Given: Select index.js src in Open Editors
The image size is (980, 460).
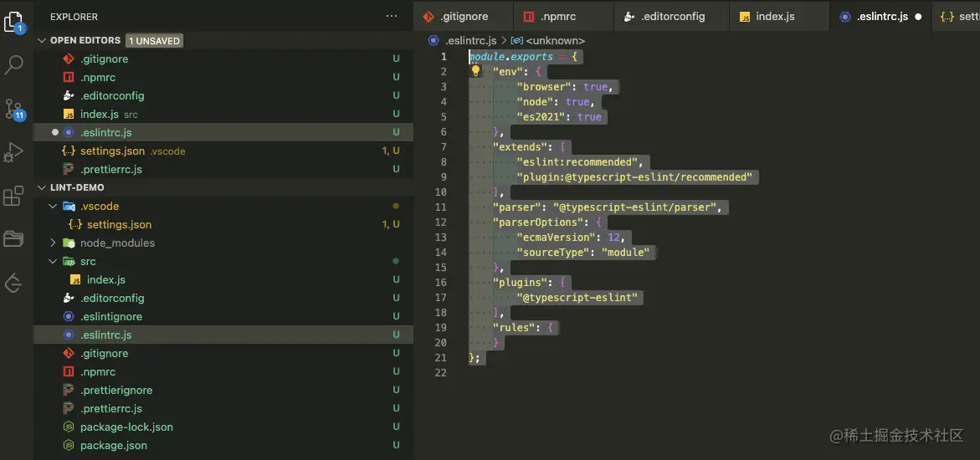Looking at the screenshot, I should tap(223, 115).
